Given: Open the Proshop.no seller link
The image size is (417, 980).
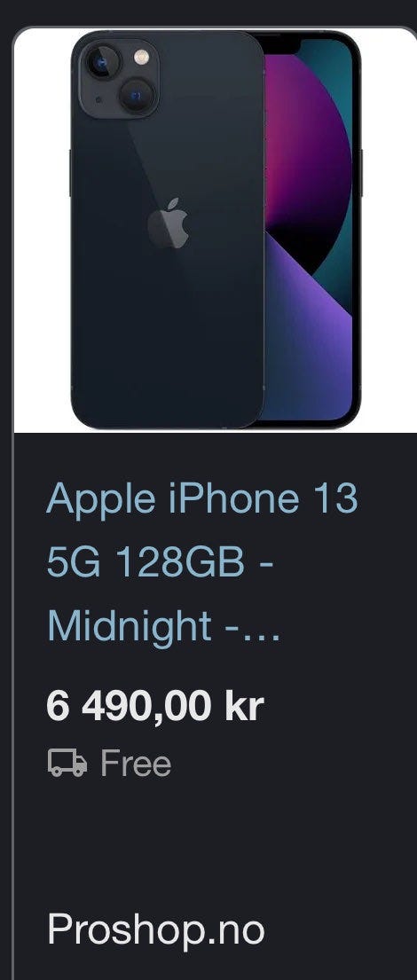Looking at the screenshot, I should point(155,930).
